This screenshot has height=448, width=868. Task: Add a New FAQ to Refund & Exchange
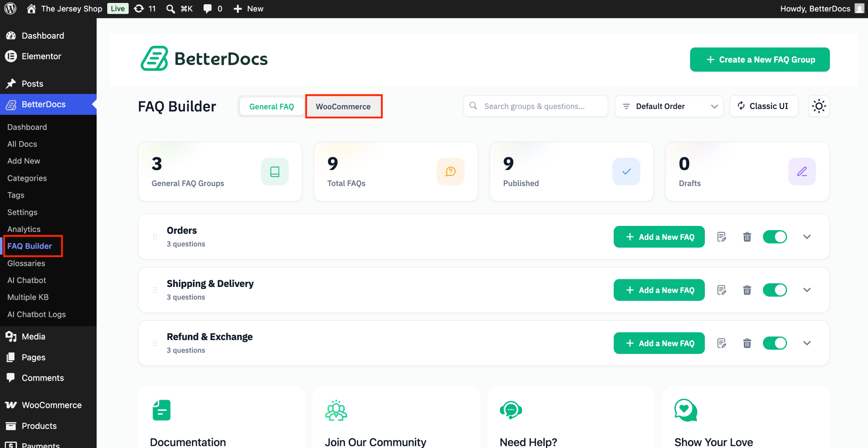click(659, 343)
